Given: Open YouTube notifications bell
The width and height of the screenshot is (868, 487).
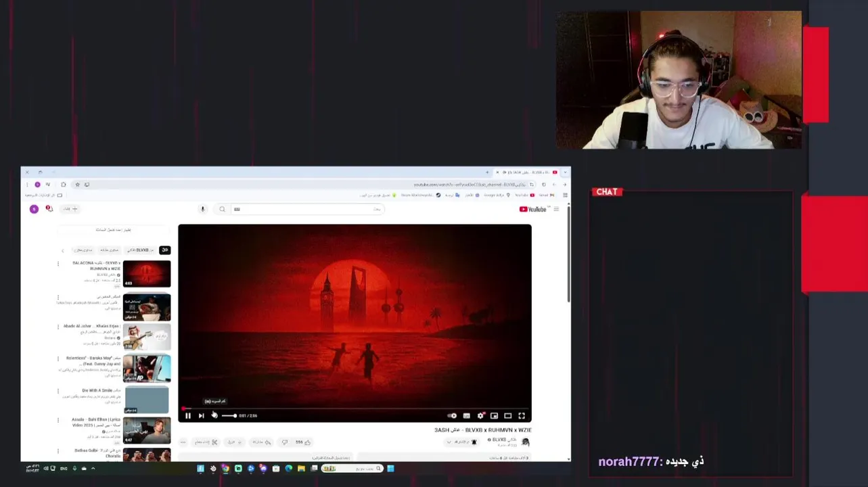Looking at the screenshot, I should point(49,209).
